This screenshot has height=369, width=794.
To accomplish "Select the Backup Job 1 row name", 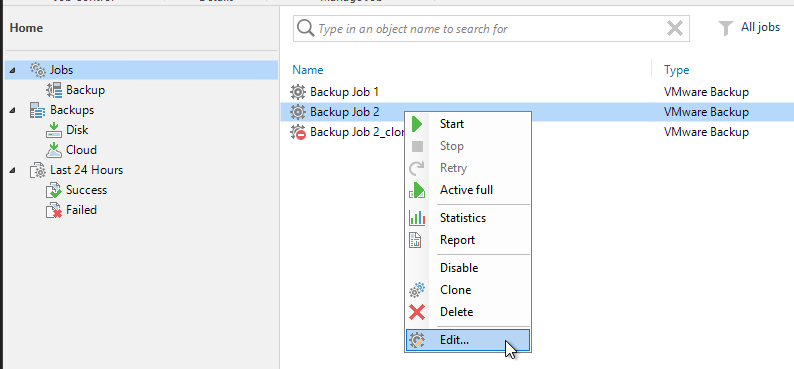I will coord(344,92).
